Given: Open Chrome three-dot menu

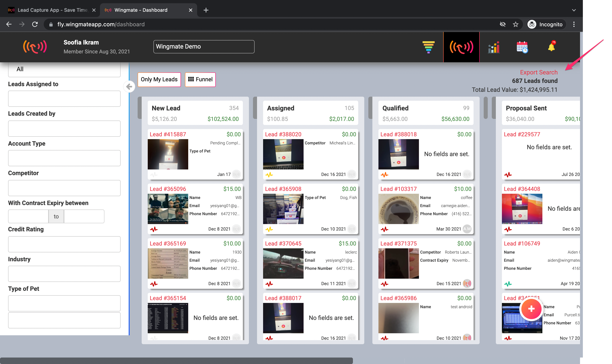Looking at the screenshot, I should pos(574,24).
